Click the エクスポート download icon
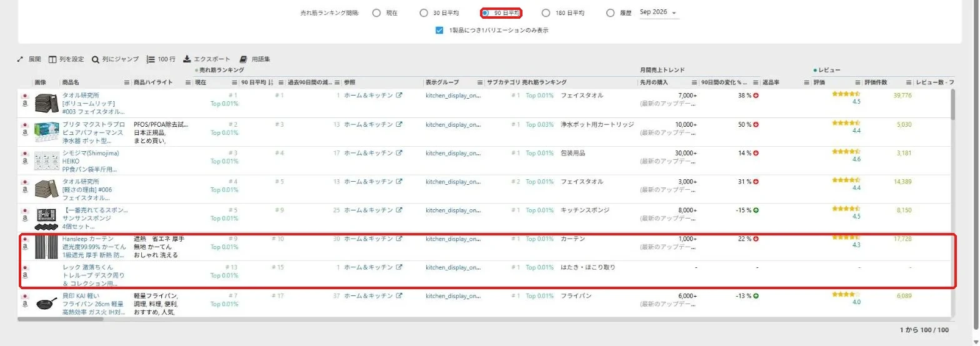The width and height of the screenshot is (980, 346). 187,59
